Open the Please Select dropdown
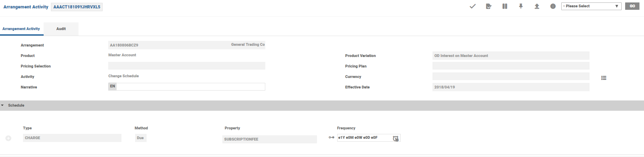 pos(591,6)
